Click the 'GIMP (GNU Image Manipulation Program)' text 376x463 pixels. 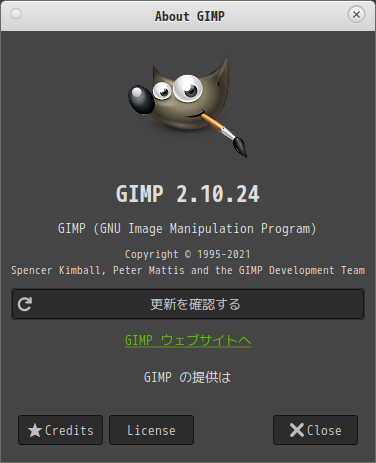click(x=187, y=229)
